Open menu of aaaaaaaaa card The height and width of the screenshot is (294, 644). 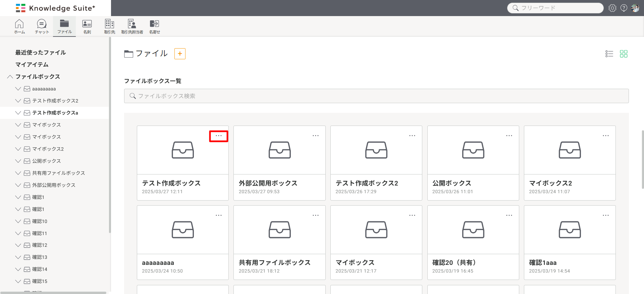[x=219, y=215]
